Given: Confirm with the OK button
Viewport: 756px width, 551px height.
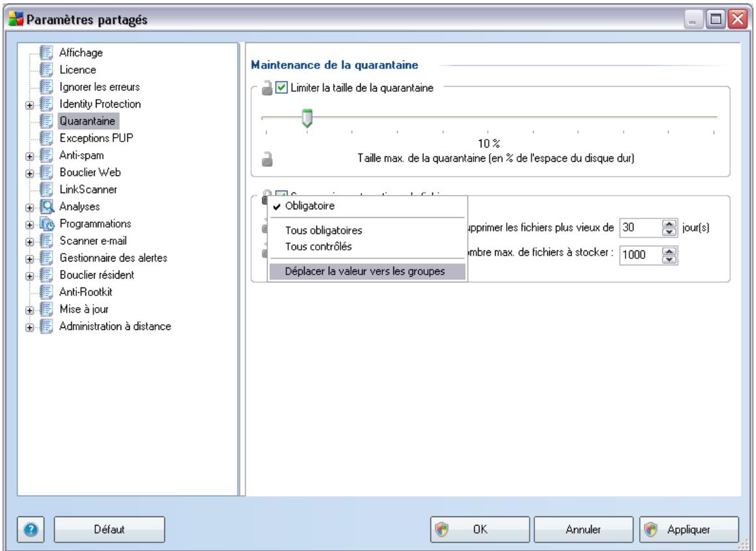Looking at the screenshot, I should (x=479, y=529).
